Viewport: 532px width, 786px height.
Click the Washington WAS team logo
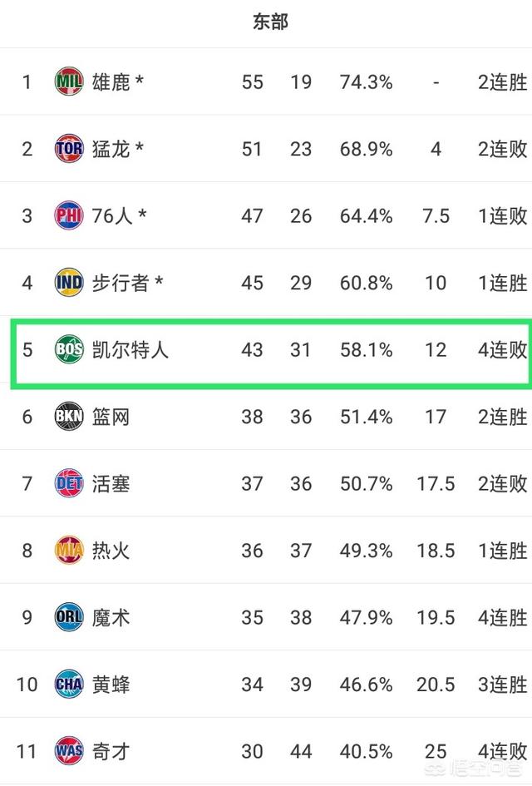pyautogui.click(x=69, y=751)
